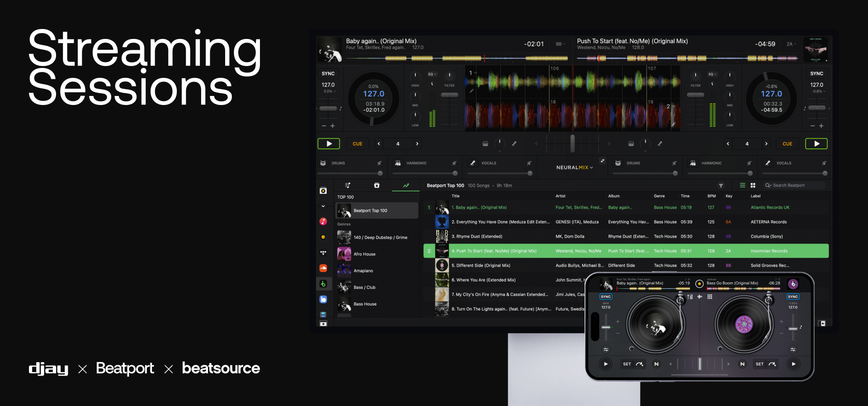Toggle SYNC on the left phone deck
This screenshot has width=868, height=406.
click(x=606, y=297)
